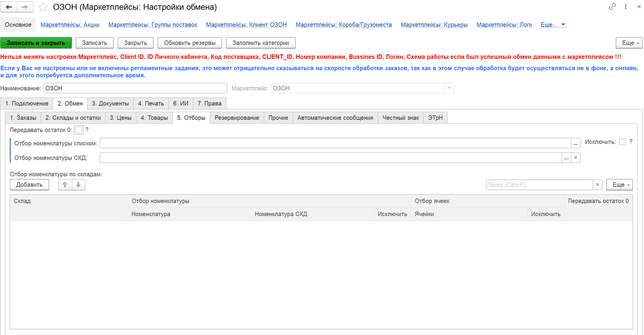Click the Склад column header
644x335 pixels.
[x=69, y=208]
